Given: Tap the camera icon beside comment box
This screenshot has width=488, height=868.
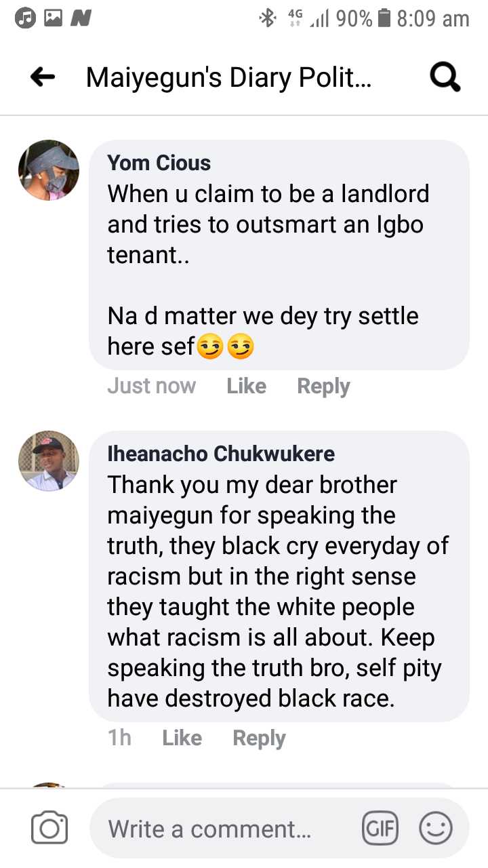Looking at the screenshot, I should click(49, 828).
